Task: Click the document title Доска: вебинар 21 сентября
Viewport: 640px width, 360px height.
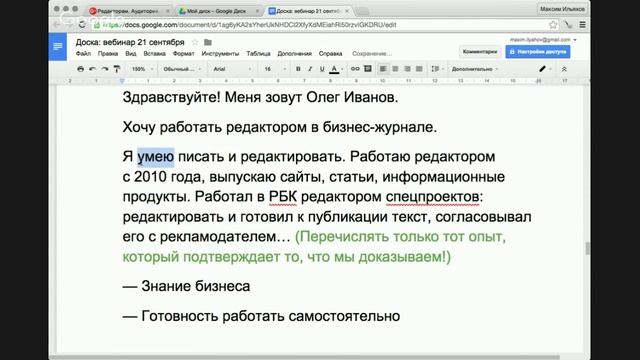Action: point(130,42)
